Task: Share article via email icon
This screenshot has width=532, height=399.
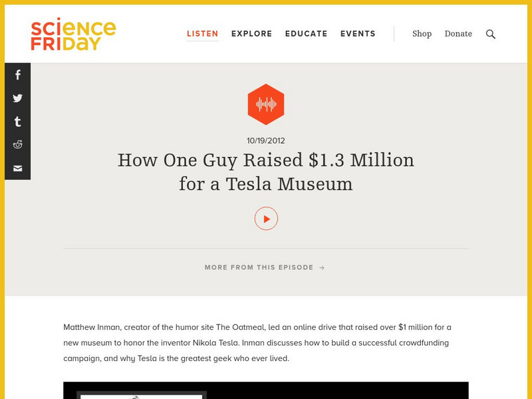Action: tap(18, 168)
